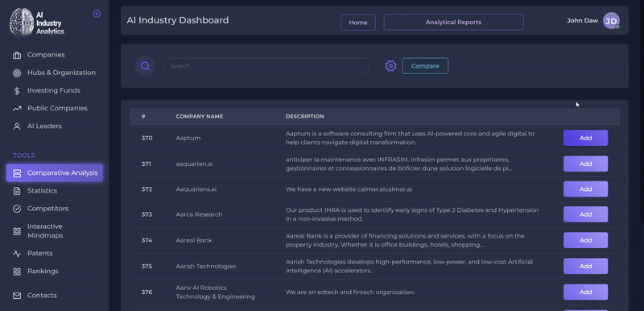Add Aariv AI Robotics to comparison
Image resolution: width=644 pixels, height=311 pixels.
(586, 292)
